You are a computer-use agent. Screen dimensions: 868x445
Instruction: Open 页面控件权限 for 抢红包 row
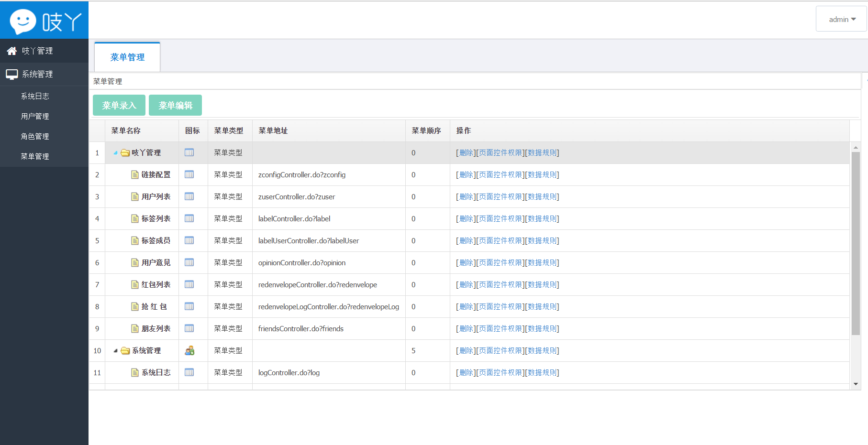tap(501, 307)
